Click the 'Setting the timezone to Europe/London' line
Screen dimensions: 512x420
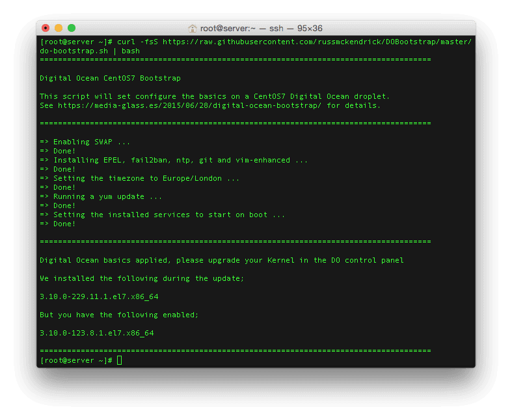146,178
